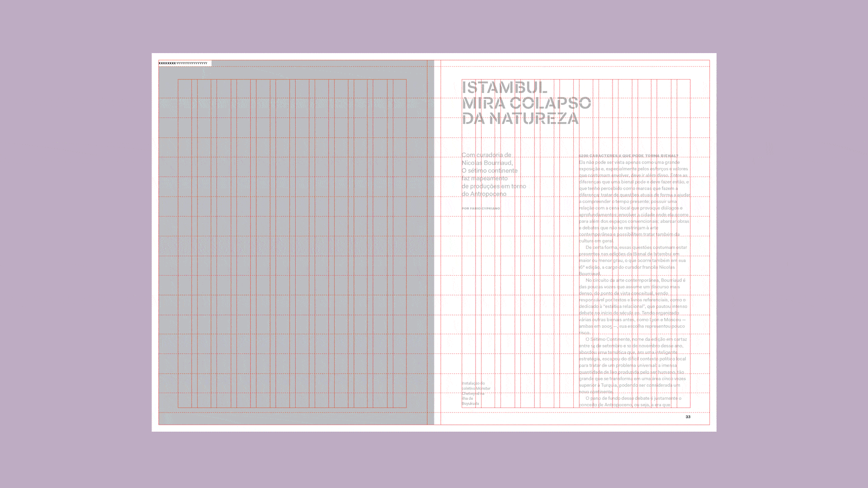This screenshot has width=868, height=488.
Task: Click the 'do Antropoceno' subtitle line
Action: pyautogui.click(x=484, y=194)
